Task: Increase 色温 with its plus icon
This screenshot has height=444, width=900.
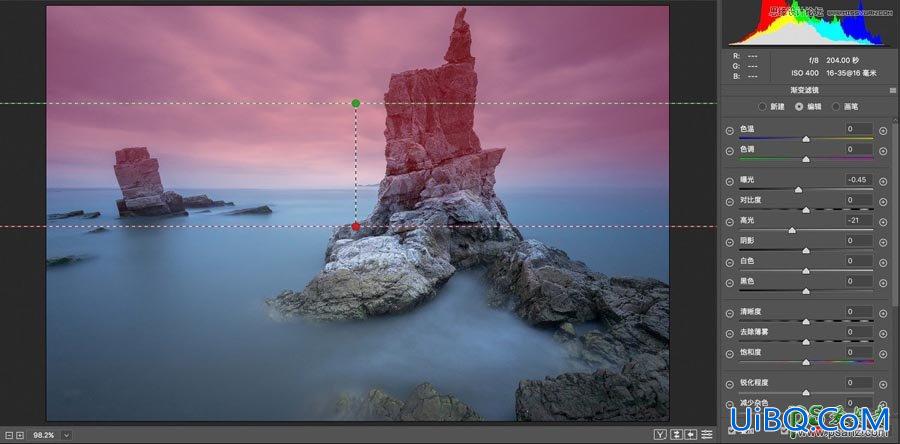Action: tap(883, 131)
